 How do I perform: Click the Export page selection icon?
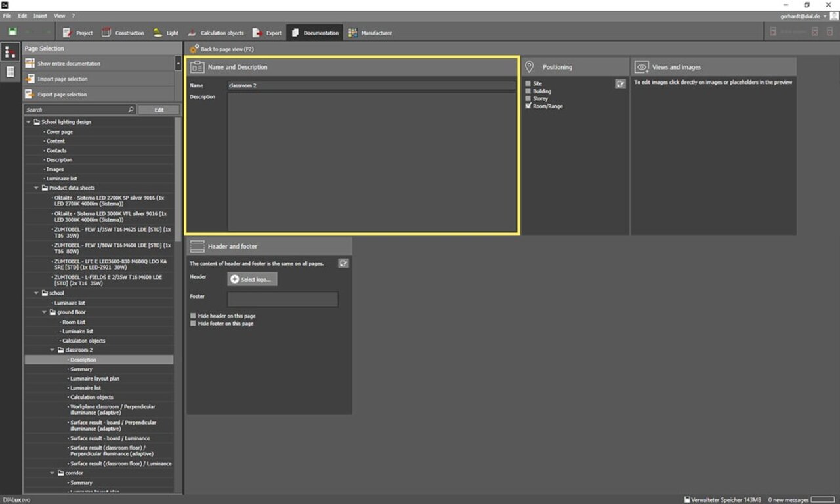tap(30, 94)
